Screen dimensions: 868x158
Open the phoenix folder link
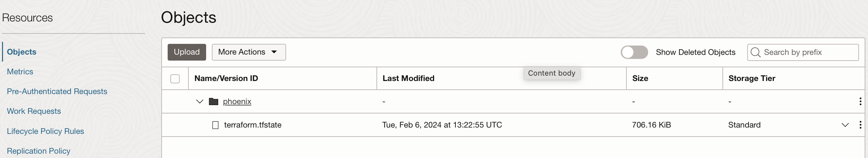[237, 101]
